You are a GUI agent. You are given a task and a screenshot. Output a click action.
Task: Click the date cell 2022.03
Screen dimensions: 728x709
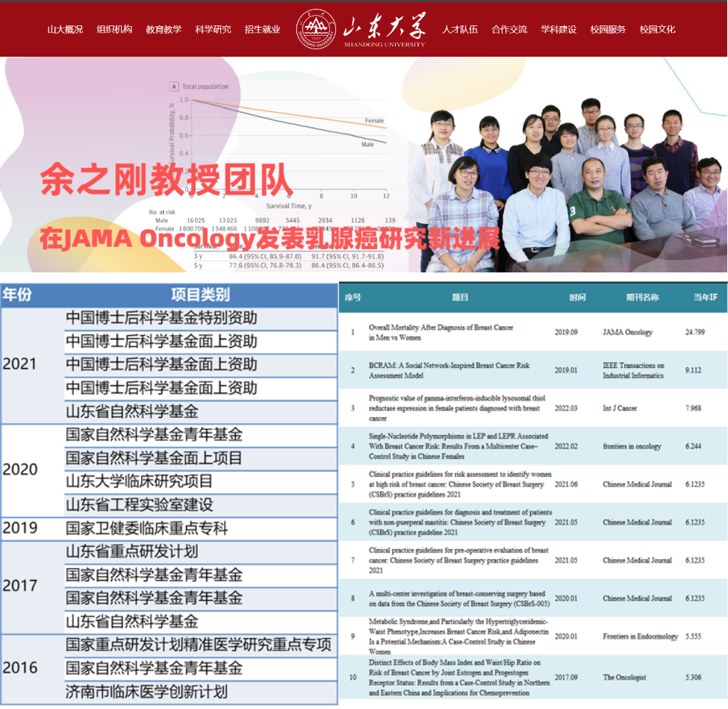(x=566, y=408)
